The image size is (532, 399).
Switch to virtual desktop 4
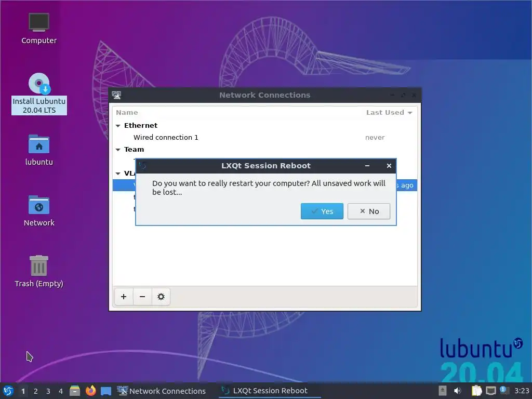click(x=61, y=391)
